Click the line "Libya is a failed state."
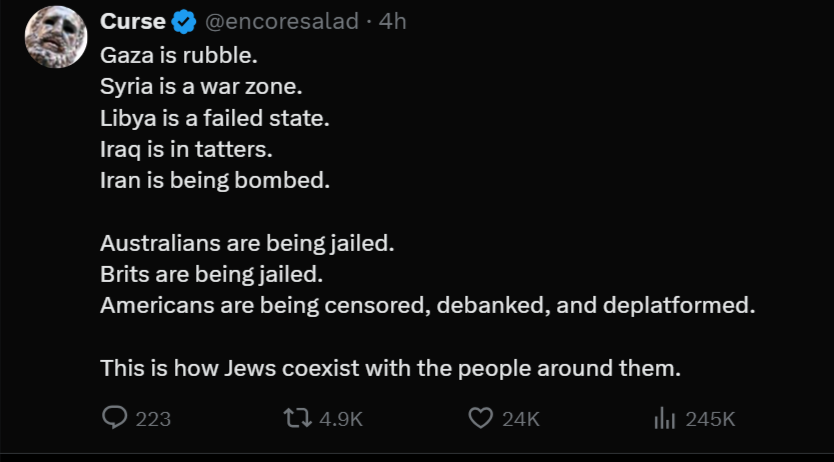The width and height of the screenshot is (834, 462). coord(214,118)
